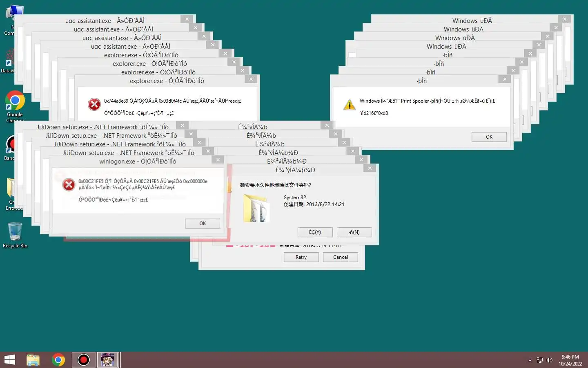Click the Print Spooler warning message text
The image size is (588, 368).
pyautogui.click(x=427, y=101)
